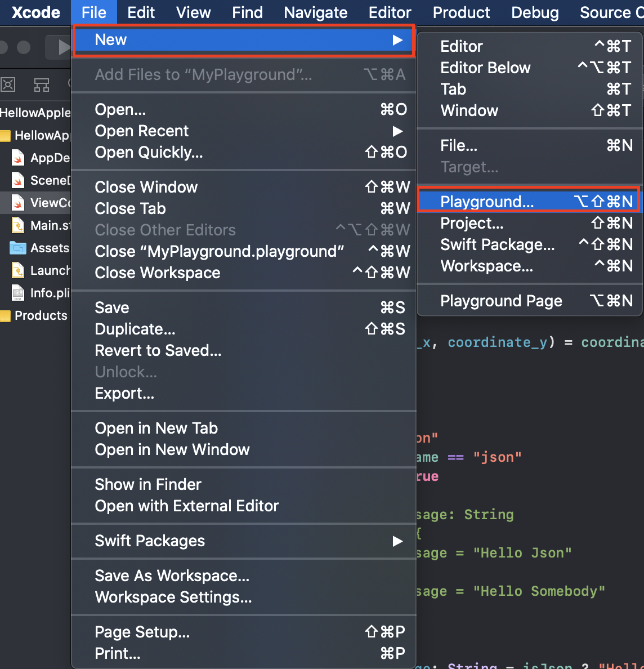The height and width of the screenshot is (669, 644).
Task: Open the Edit menu
Action: pos(141,12)
